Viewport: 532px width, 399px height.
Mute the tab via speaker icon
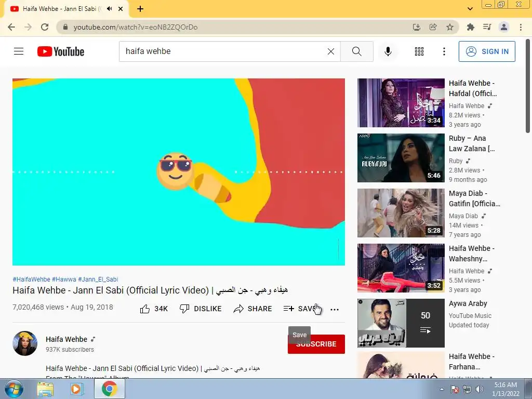(109, 9)
